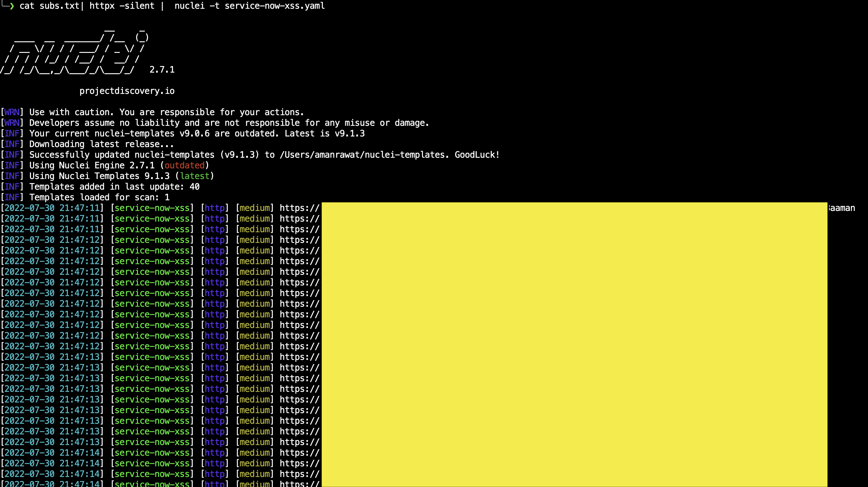This screenshot has height=487, width=868.
Task: Click the projectdiscovery.io link text
Action: click(127, 91)
